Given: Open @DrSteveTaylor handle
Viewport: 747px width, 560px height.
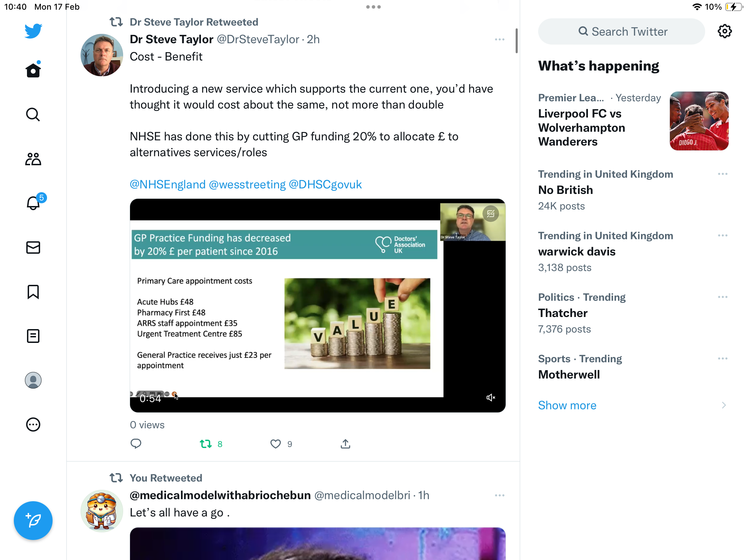Looking at the screenshot, I should click(258, 39).
